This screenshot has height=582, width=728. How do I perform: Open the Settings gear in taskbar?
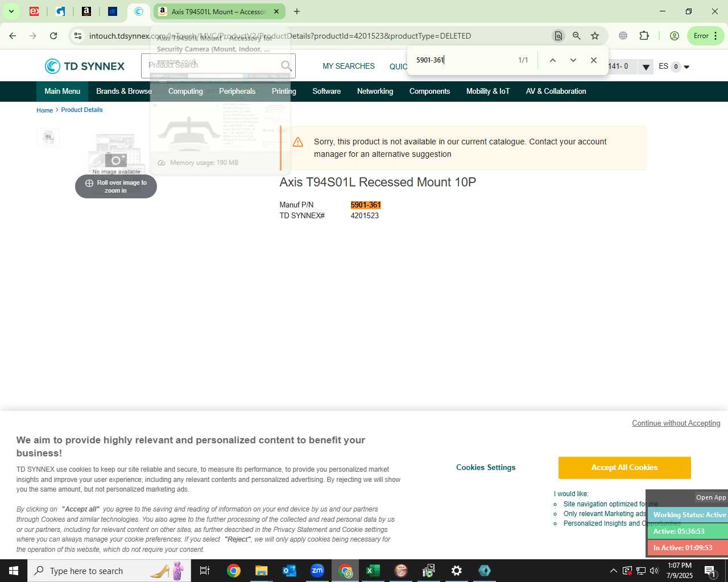(x=457, y=571)
